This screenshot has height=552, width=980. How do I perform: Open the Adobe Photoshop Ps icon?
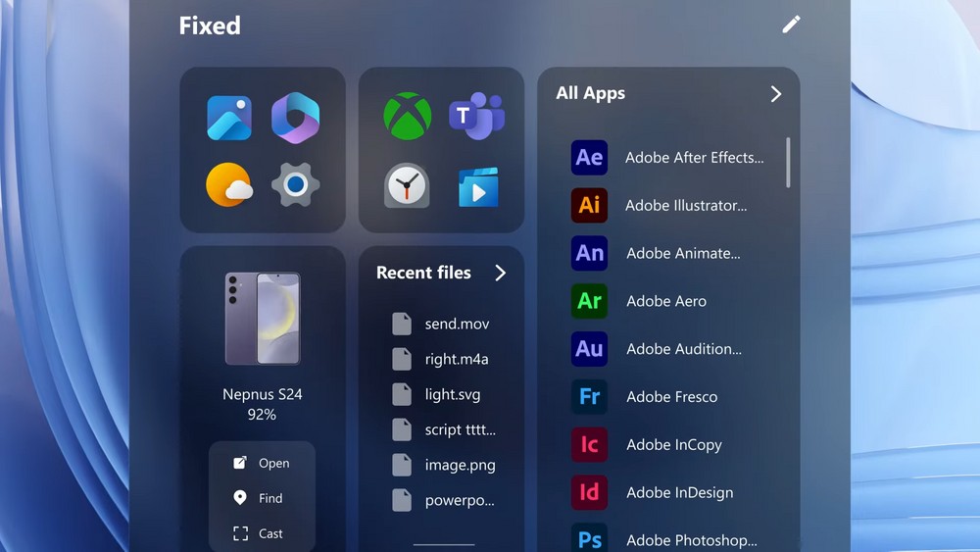(x=589, y=537)
